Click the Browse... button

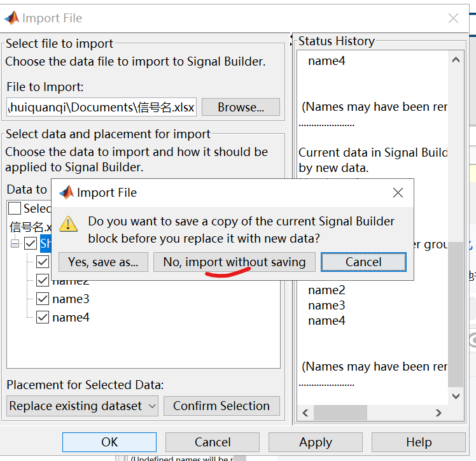(241, 107)
